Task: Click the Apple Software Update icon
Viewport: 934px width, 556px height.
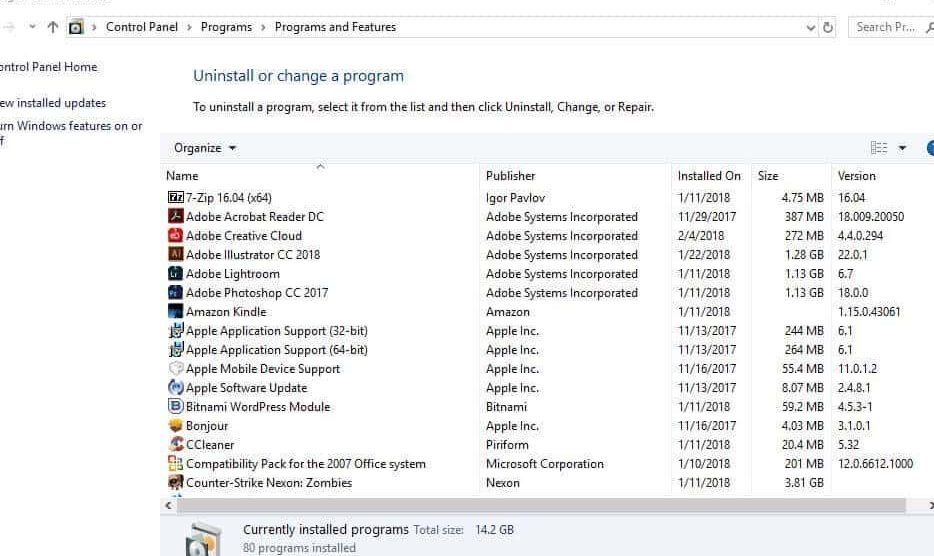Action: tap(176, 387)
